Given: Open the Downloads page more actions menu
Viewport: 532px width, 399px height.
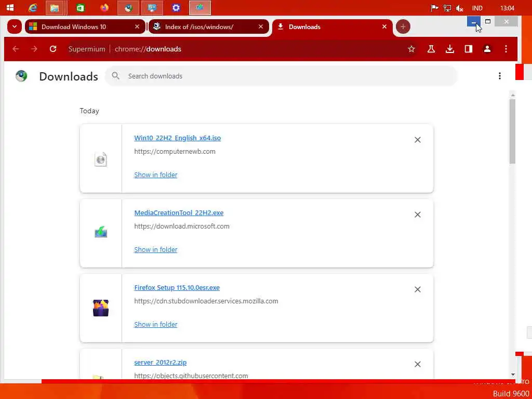Looking at the screenshot, I should coord(499,76).
